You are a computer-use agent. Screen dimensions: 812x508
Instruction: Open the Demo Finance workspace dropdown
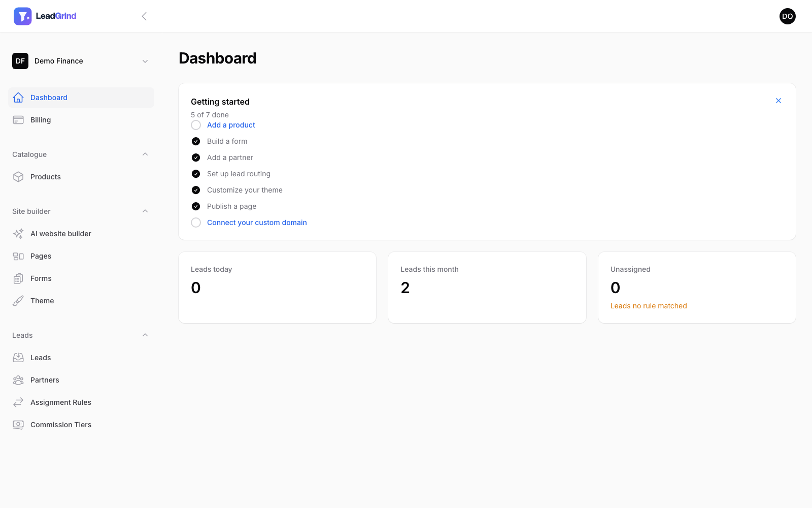[x=81, y=61]
